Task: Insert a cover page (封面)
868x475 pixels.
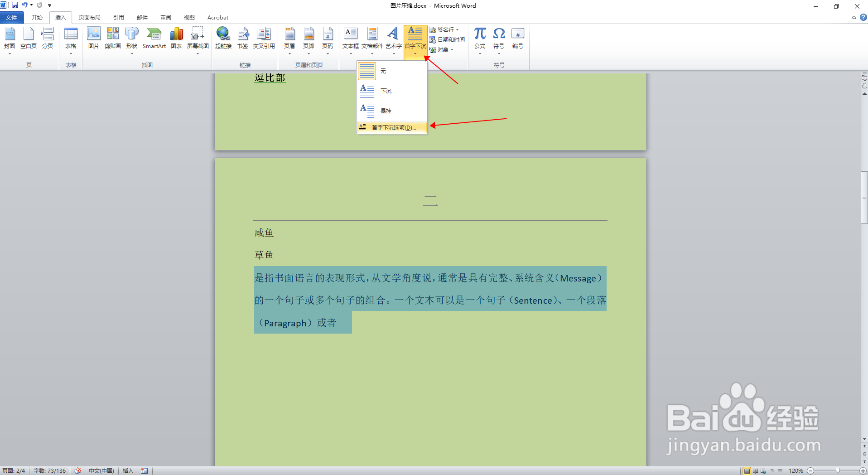Action: [10, 41]
